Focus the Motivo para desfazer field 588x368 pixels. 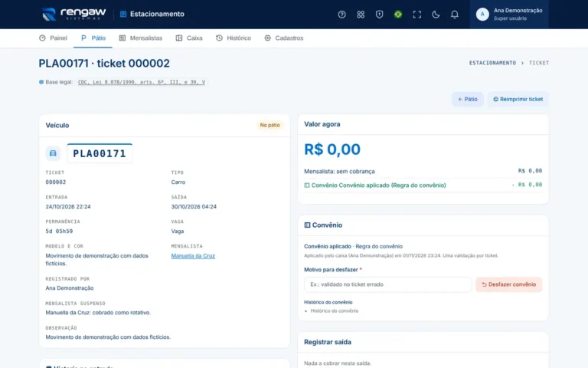click(x=387, y=284)
